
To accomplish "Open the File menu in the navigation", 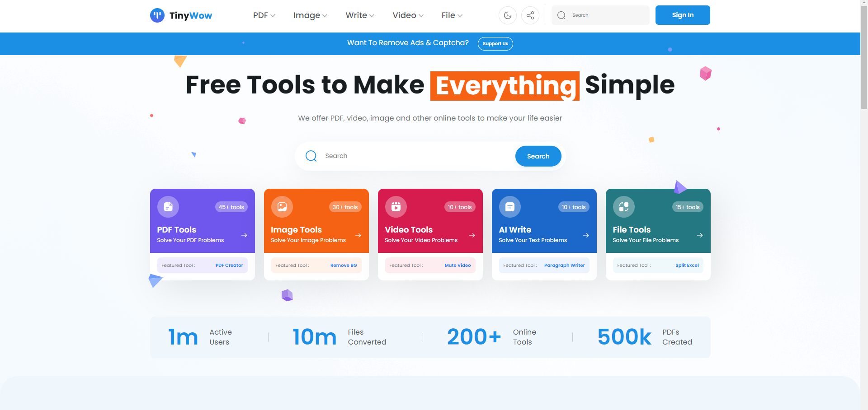I will pos(451,15).
